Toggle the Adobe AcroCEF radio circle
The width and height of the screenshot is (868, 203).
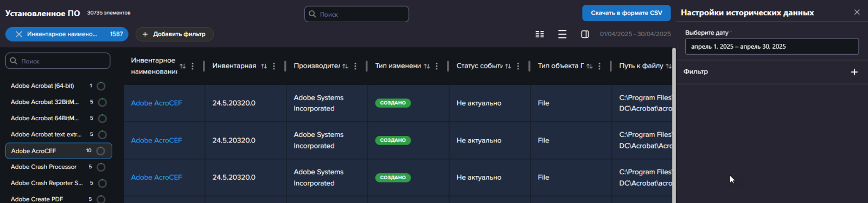pyautogui.click(x=100, y=151)
